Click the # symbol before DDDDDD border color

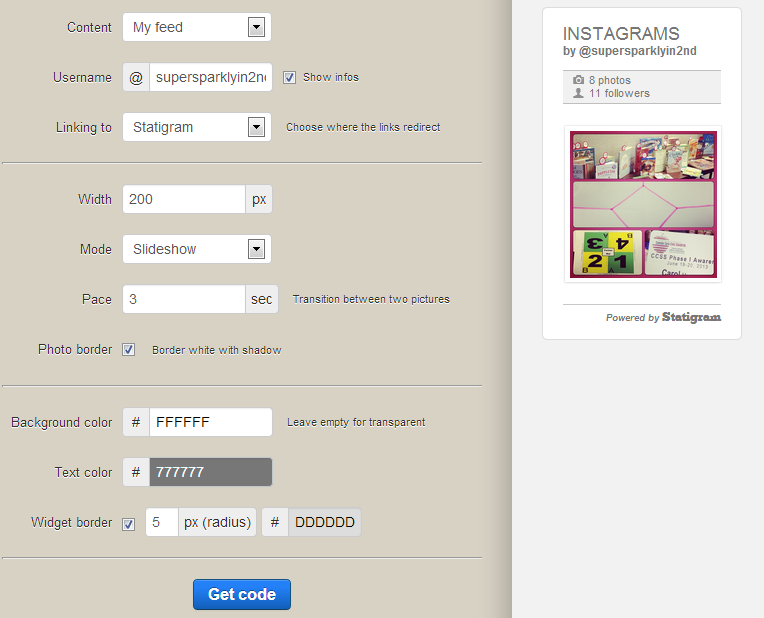[275, 522]
